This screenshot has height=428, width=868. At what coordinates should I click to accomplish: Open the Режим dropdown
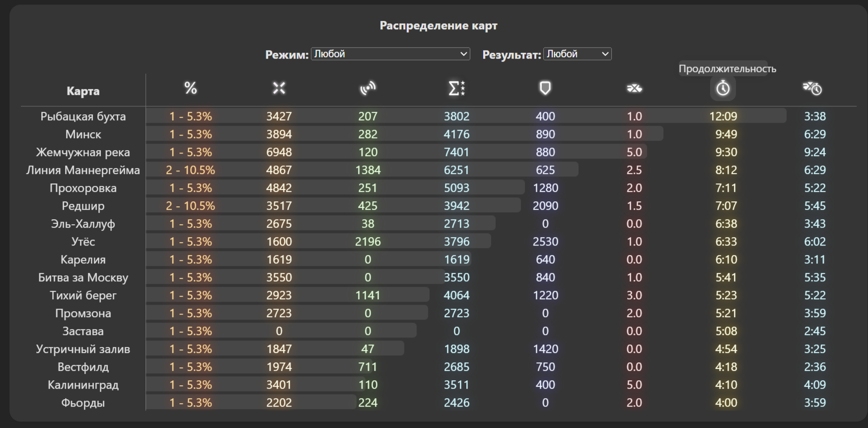tap(390, 54)
